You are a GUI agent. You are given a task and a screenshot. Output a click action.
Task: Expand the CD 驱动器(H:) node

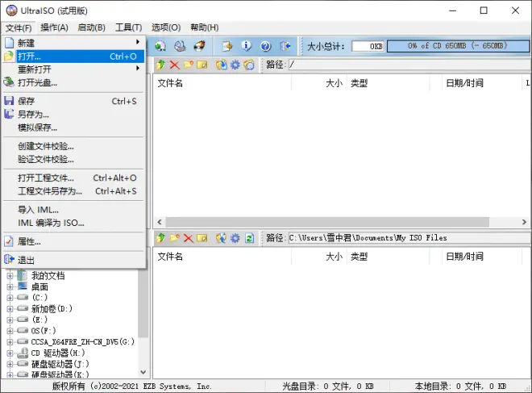10,353
